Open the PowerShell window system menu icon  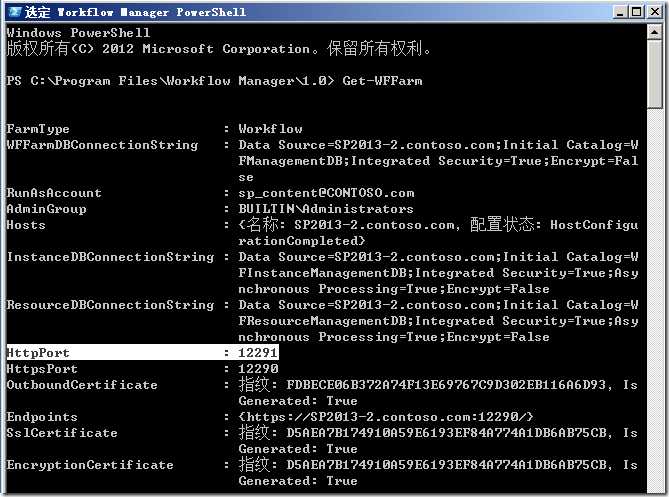pos(13,12)
